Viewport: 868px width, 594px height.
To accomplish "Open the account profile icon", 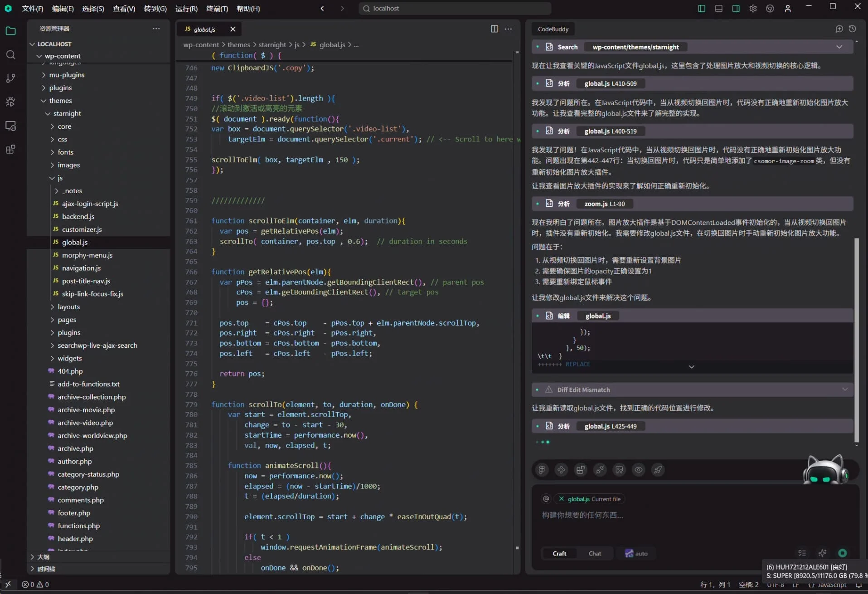I will (x=788, y=8).
